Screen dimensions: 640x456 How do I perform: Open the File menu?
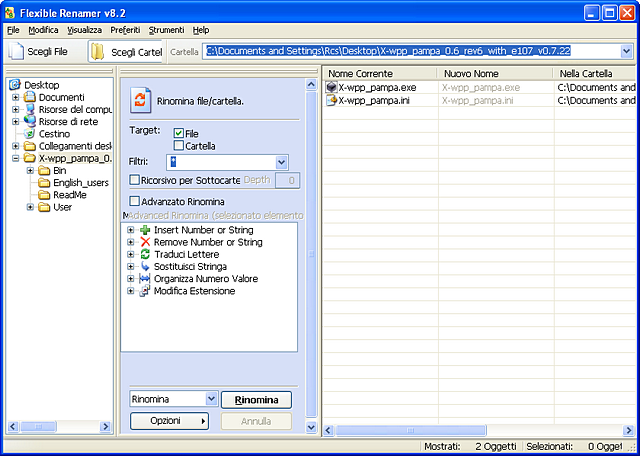click(x=13, y=30)
